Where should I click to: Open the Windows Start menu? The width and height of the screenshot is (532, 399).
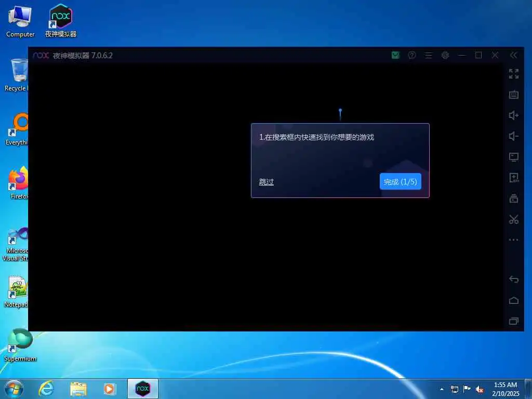click(14, 389)
